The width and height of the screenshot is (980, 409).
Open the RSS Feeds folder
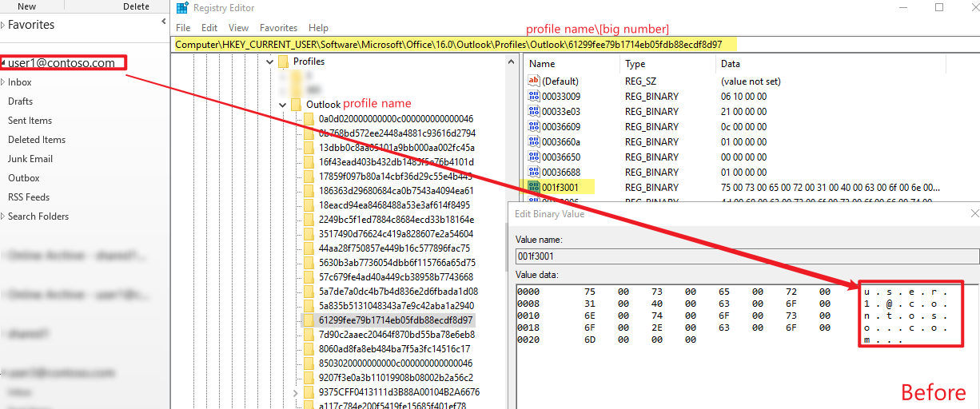coord(29,197)
